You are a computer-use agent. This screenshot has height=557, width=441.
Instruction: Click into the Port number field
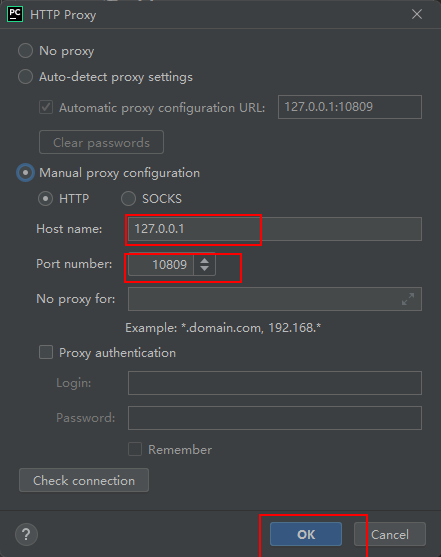click(x=161, y=264)
